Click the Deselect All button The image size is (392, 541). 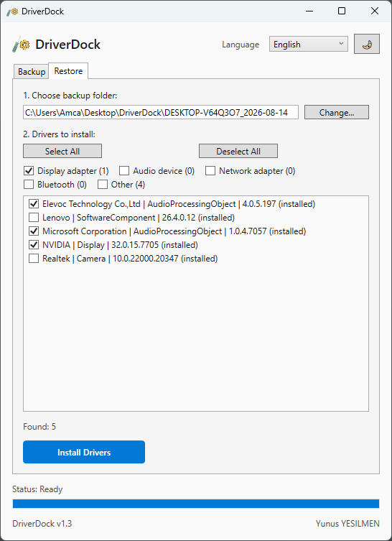pos(238,151)
